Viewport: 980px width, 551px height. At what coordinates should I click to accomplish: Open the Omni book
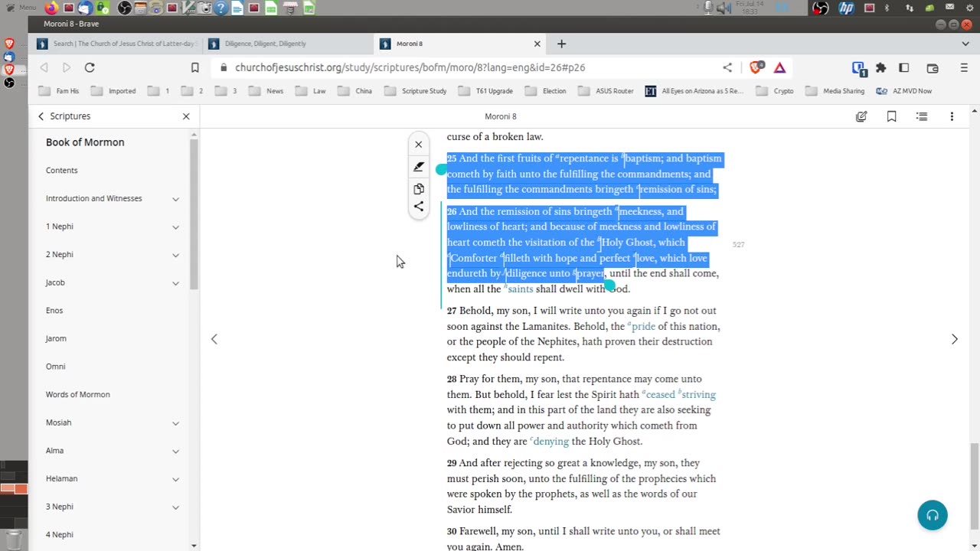(x=55, y=367)
